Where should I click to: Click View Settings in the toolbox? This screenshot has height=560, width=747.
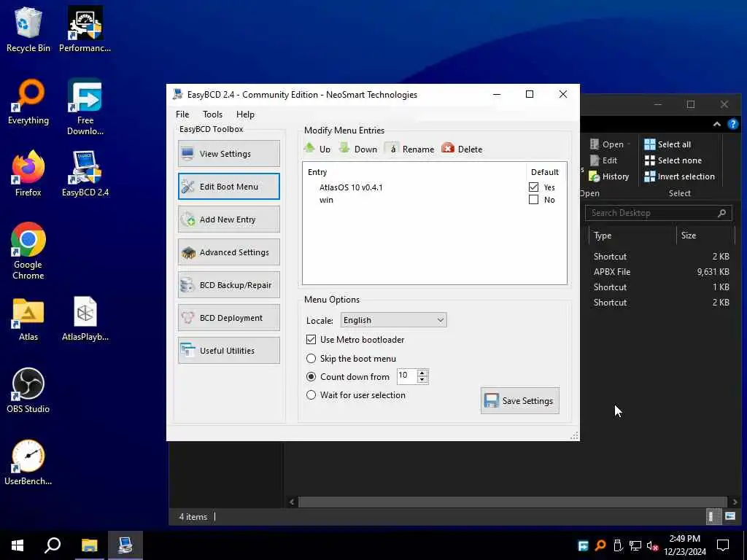pos(228,153)
